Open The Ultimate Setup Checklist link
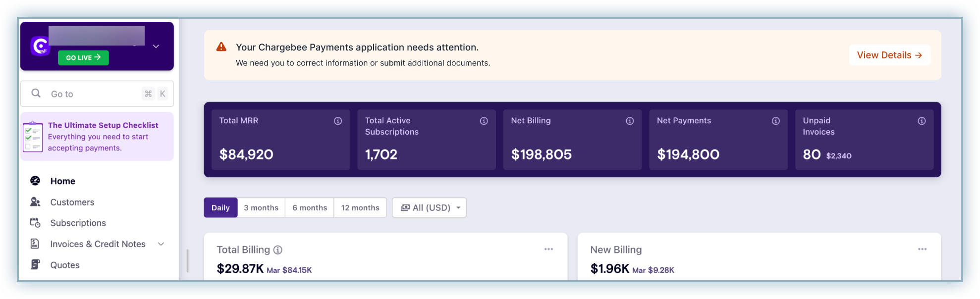 (103, 125)
